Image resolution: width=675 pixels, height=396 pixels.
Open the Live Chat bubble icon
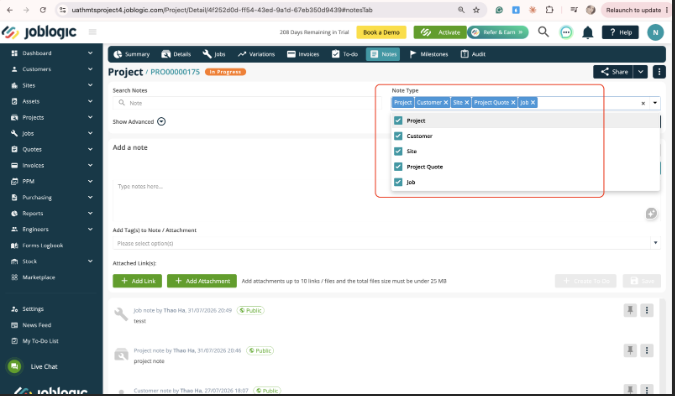14,366
